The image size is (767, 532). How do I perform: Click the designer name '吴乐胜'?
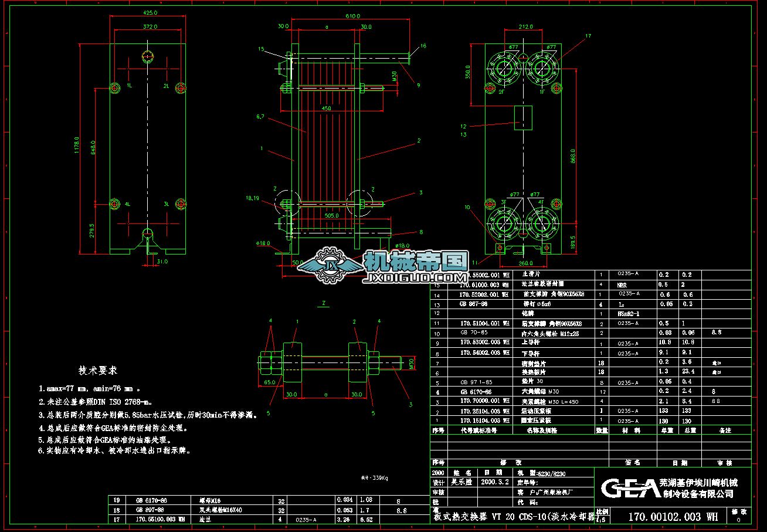(461, 482)
